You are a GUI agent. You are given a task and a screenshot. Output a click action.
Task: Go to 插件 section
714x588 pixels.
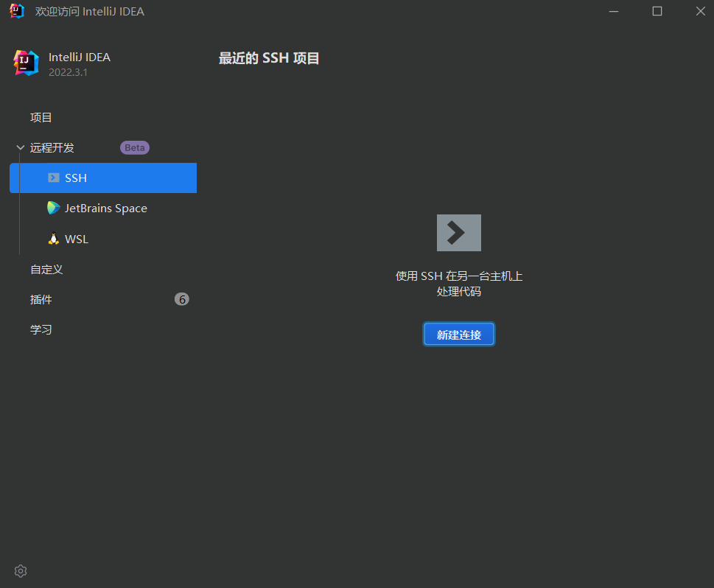tap(41, 299)
